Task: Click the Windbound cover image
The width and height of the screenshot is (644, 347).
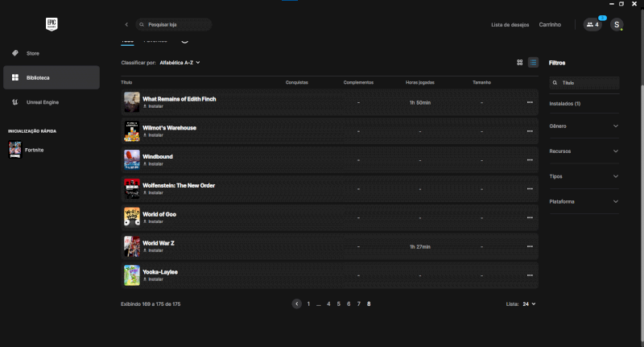Action: 132,159
